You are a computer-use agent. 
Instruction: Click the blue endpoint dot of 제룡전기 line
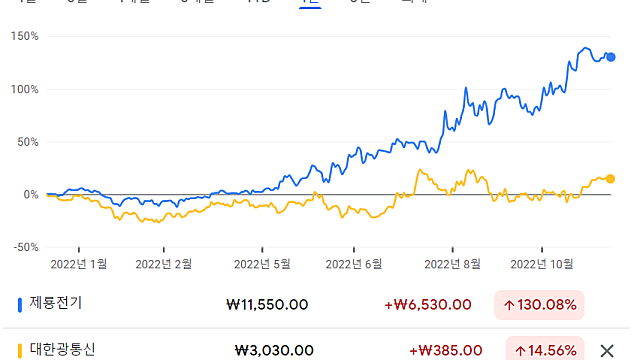click(611, 57)
